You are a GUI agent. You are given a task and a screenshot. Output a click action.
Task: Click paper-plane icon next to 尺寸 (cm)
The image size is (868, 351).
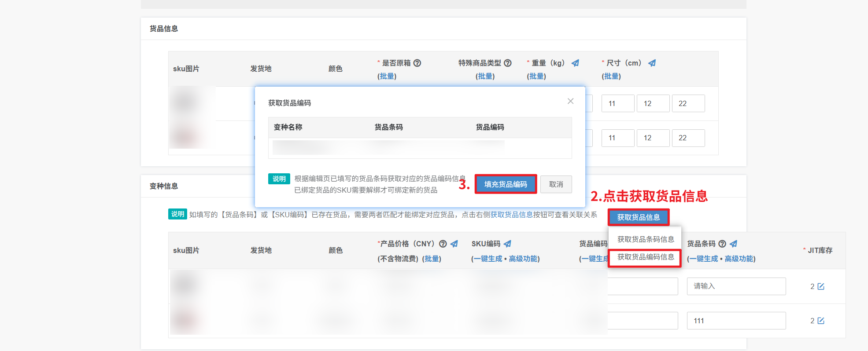[x=652, y=63]
